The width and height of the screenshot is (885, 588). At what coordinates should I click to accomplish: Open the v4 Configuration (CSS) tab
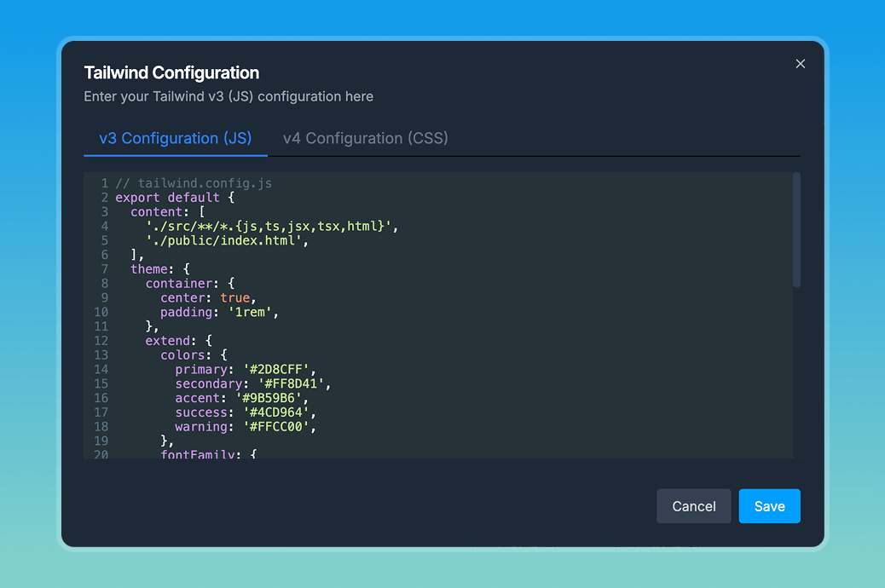[x=365, y=138]
